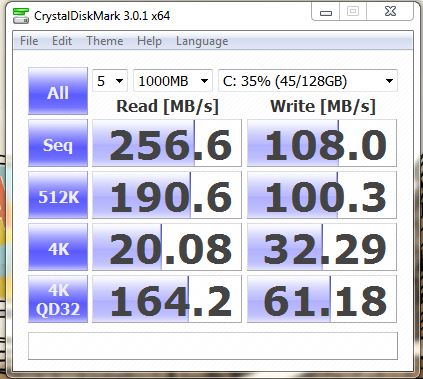The width and height of the screenshot is (423, 379).
Task: Select the 4K read result 20.08
Action: pos(167,247)
